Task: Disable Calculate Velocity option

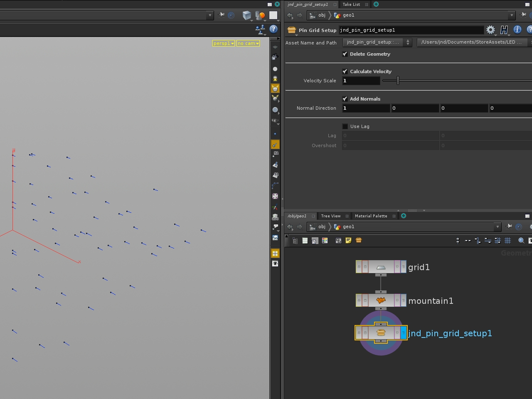Action: click(x=345, y=71)
